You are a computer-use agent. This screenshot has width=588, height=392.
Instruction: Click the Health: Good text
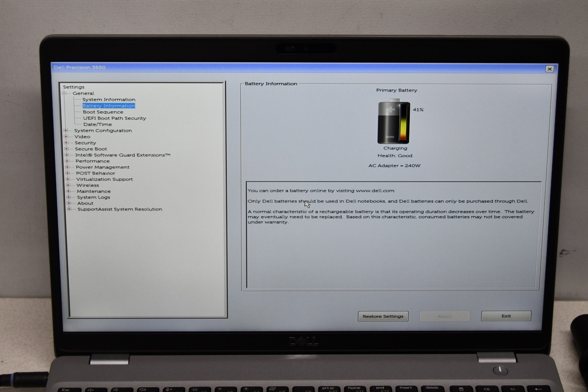[x=395, y=156]
